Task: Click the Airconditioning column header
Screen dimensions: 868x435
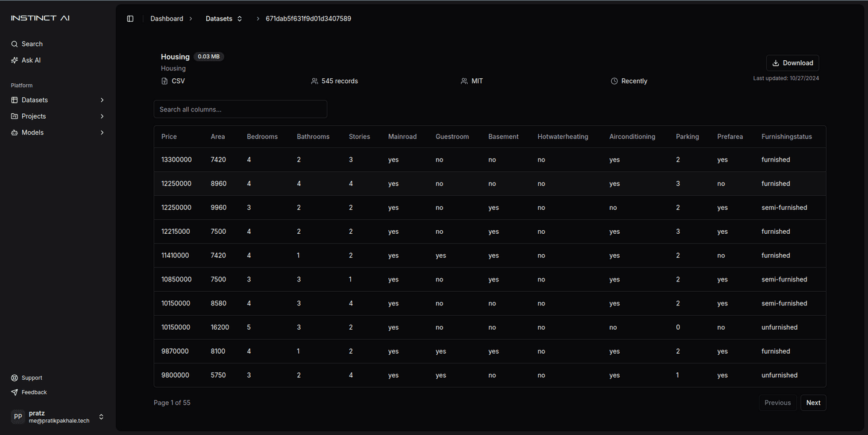Action: pos(632,137)
